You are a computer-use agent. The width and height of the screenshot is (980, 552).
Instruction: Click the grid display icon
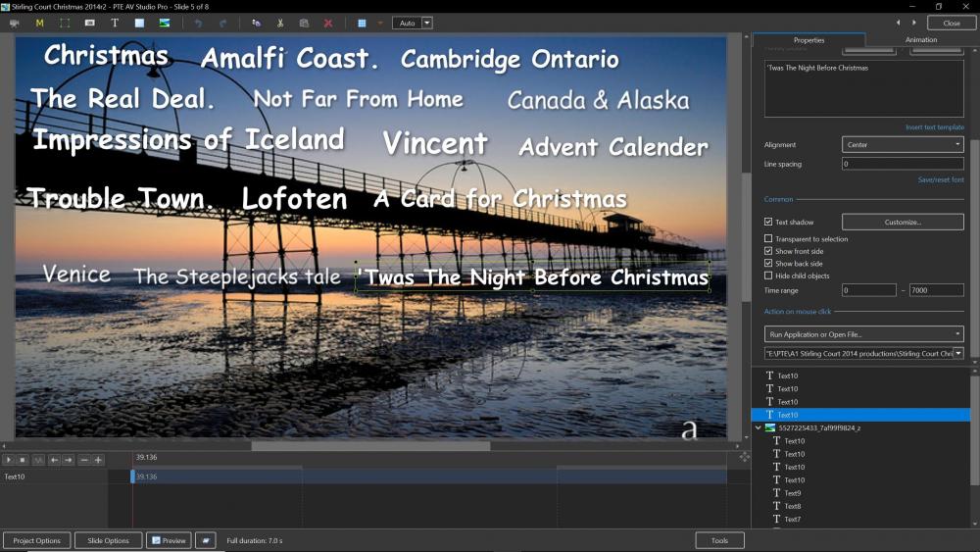tap(362, 23)
